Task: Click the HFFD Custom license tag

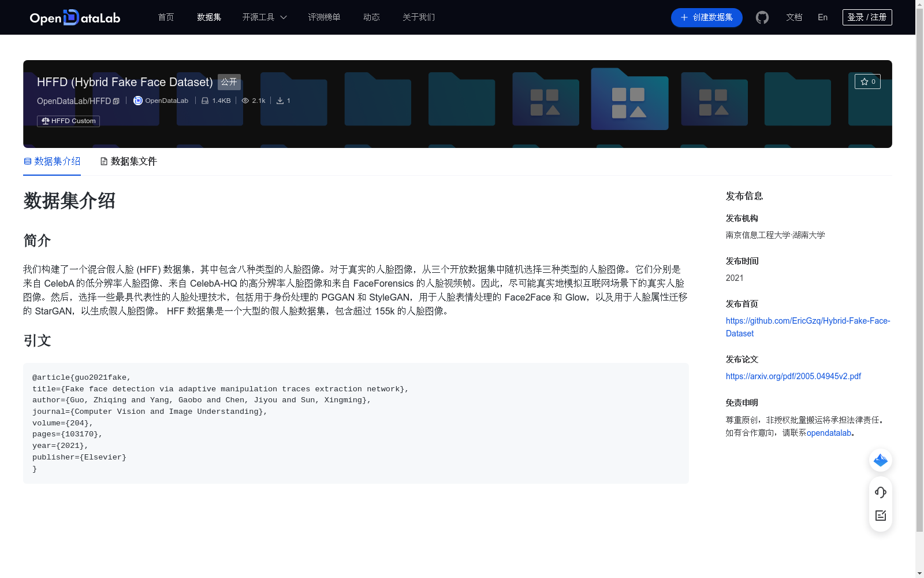Action: (68, 121)
